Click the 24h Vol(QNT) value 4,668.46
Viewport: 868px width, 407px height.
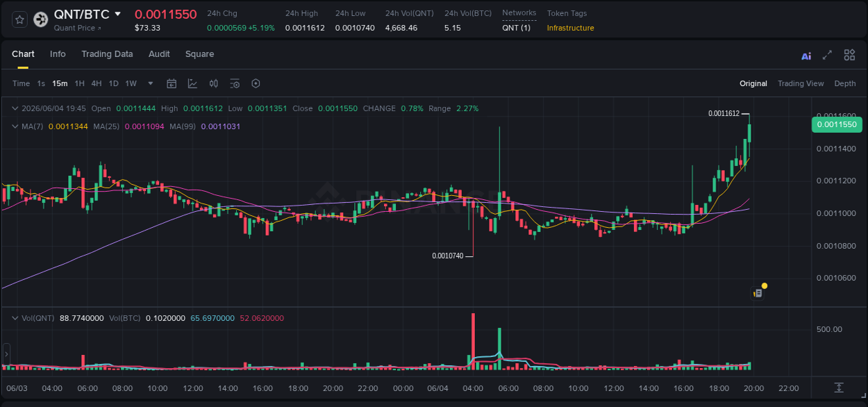tap(401, 28)
